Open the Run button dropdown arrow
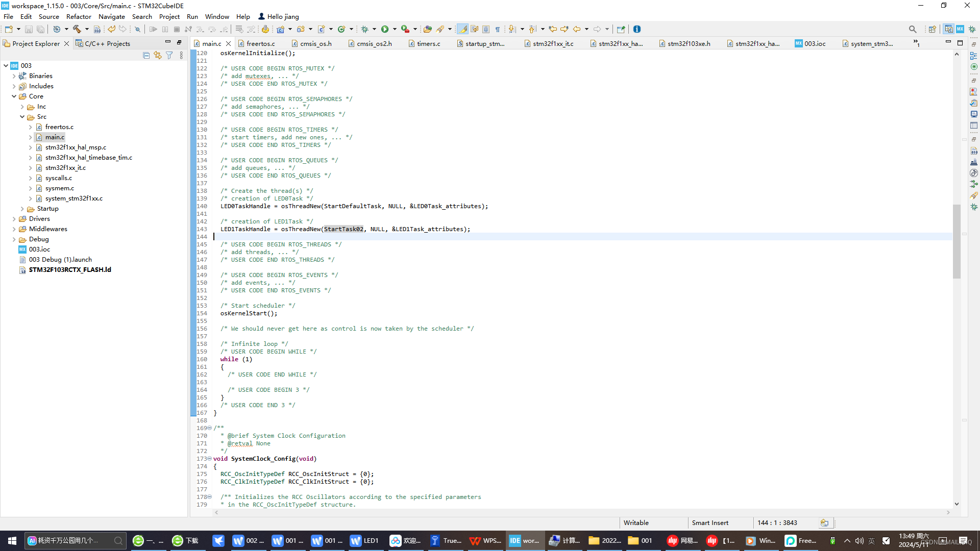Image resolution: width=980 pixels, height=551 pixels. coord(394,29)
